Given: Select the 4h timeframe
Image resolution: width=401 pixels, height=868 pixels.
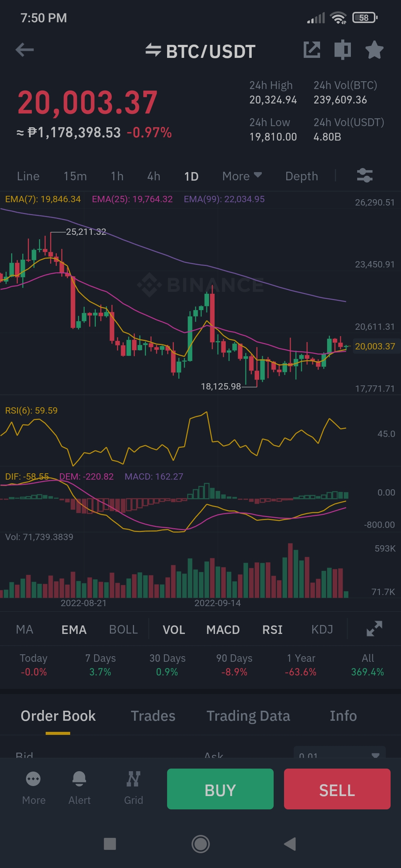Looking at the screenshot, I should [x=154, y=176].
